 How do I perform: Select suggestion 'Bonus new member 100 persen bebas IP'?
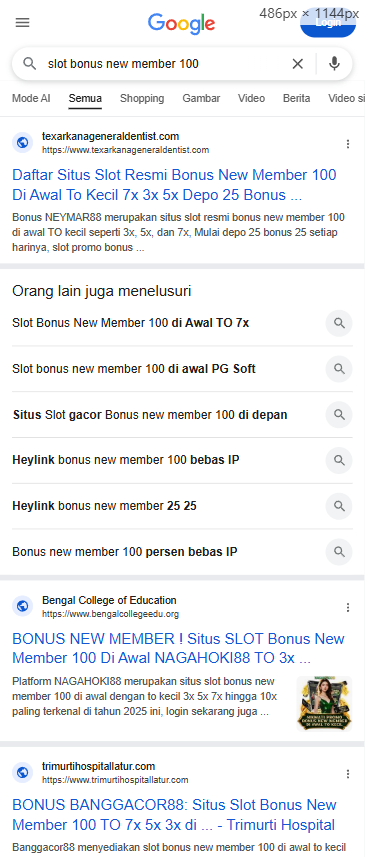tap(125, 552)
